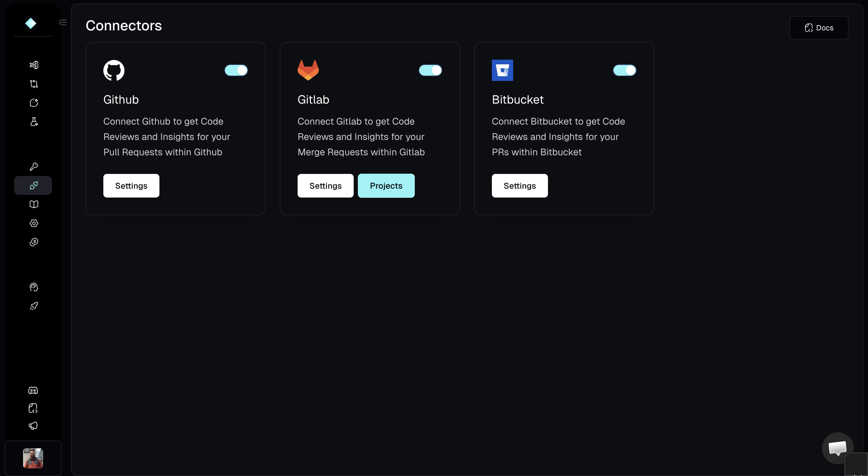868x476 pixels.
Task: Open the documentation book icon
Action: [33, 204]
